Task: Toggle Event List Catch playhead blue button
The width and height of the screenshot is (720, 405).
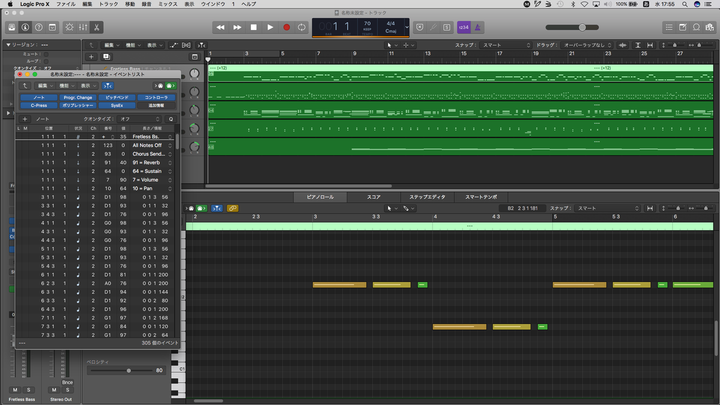Action: tap(107, 86)
